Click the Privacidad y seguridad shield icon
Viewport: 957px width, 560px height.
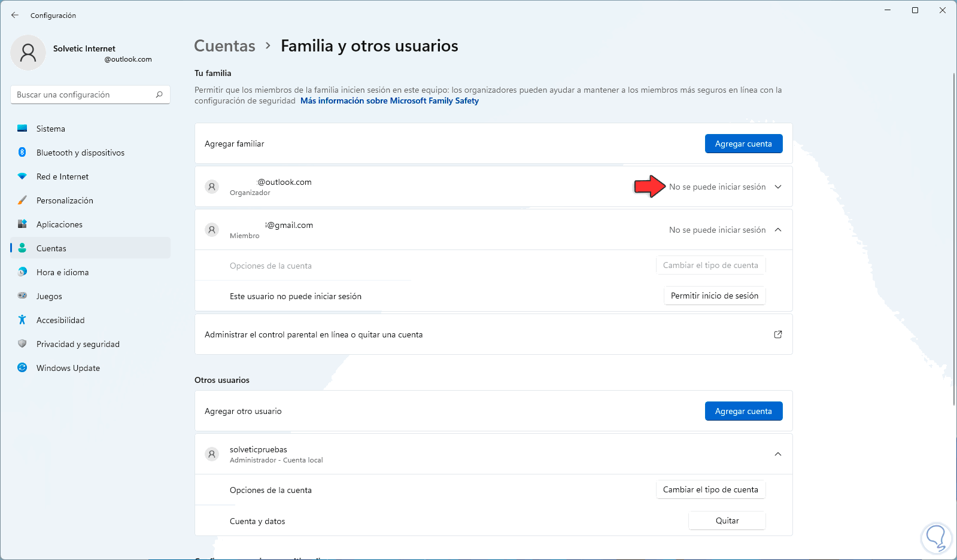pyautogui.click(x=22, y=344)
